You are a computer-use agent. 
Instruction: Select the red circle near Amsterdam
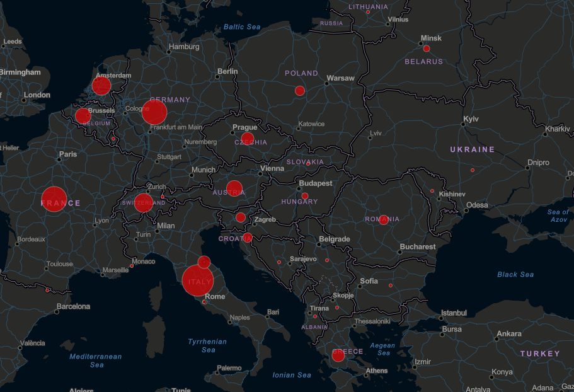click(x=101, y=86)
